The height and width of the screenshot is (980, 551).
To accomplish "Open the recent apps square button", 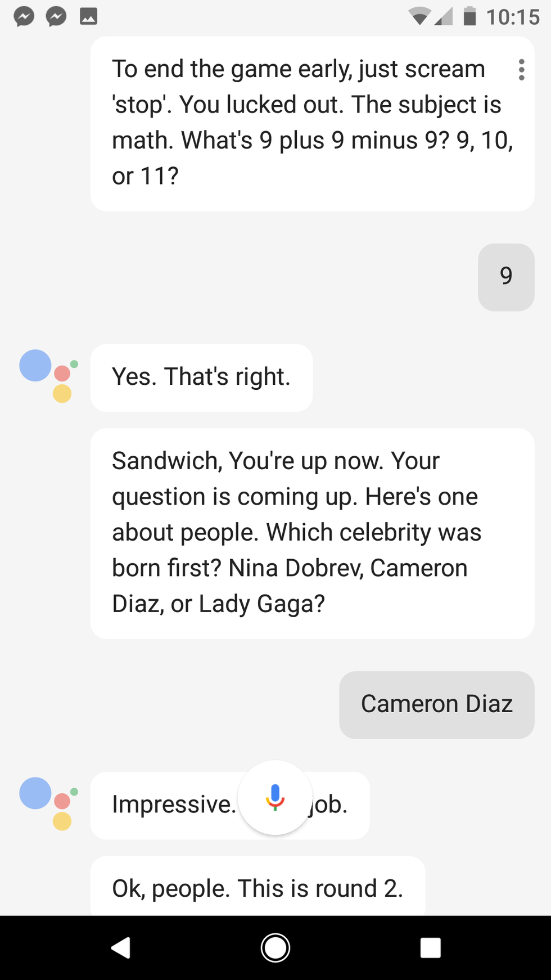I will [x=430, y=947].
